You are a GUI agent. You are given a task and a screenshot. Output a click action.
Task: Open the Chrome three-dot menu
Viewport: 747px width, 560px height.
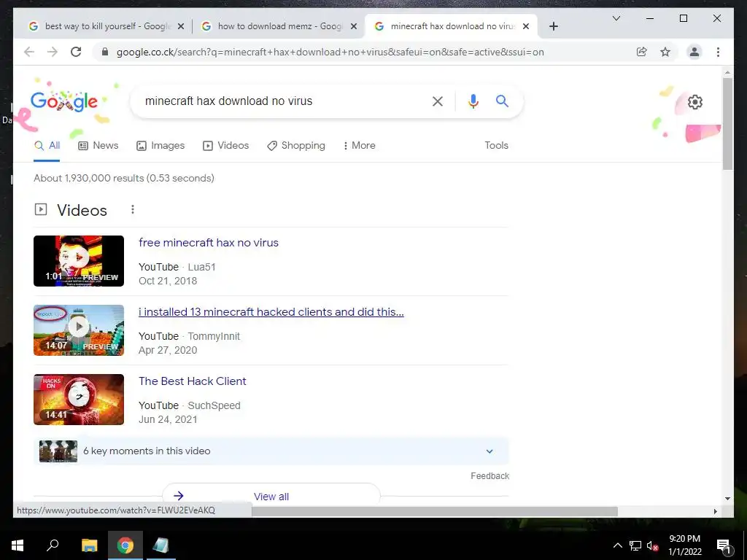click(718, 52)
